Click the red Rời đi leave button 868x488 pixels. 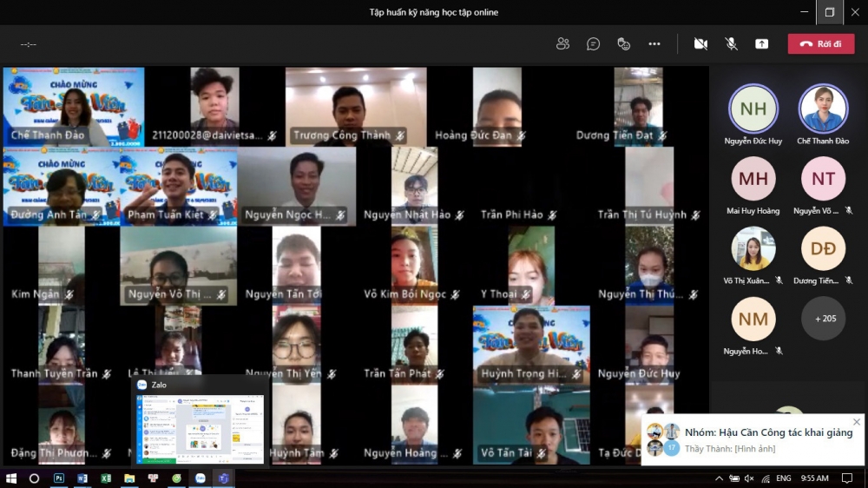[x=821, y=44]
